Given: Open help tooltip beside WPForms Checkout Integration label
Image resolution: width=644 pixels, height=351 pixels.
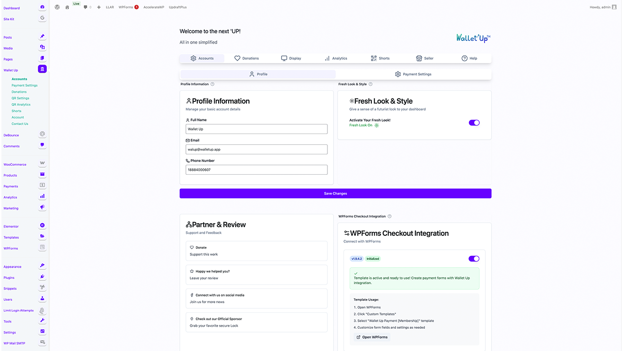Looking at the screenshot, I should [389, 216].
